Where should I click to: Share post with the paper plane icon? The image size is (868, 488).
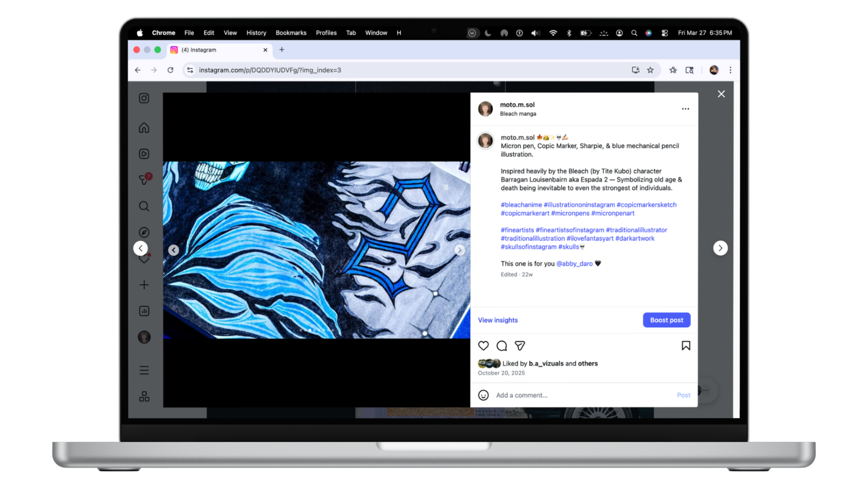[x=520, y=346]
